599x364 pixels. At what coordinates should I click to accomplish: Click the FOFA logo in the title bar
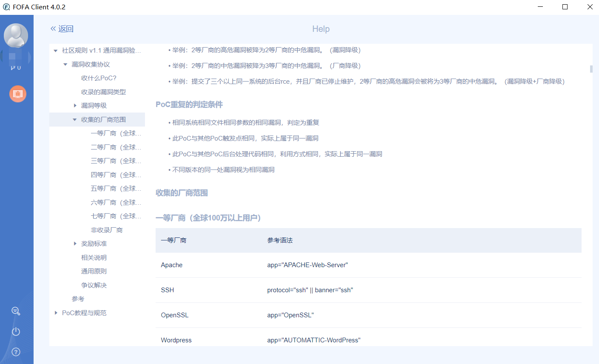6,7
